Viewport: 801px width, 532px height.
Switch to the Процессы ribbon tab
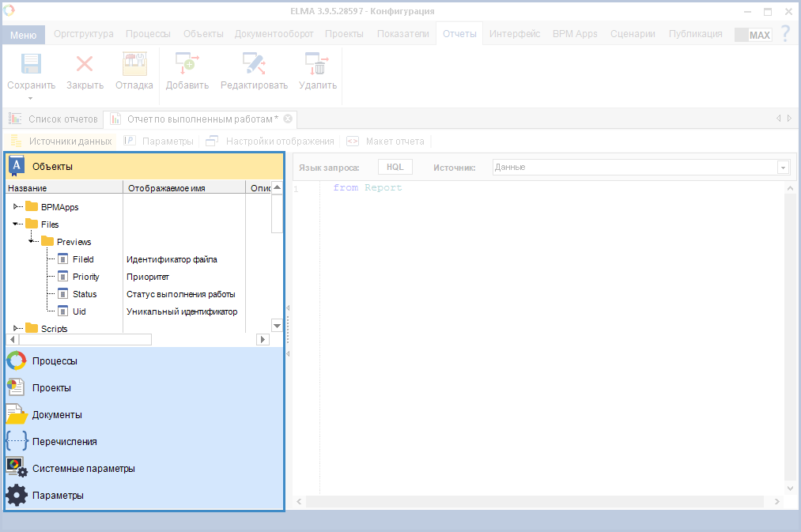(148, 34)
